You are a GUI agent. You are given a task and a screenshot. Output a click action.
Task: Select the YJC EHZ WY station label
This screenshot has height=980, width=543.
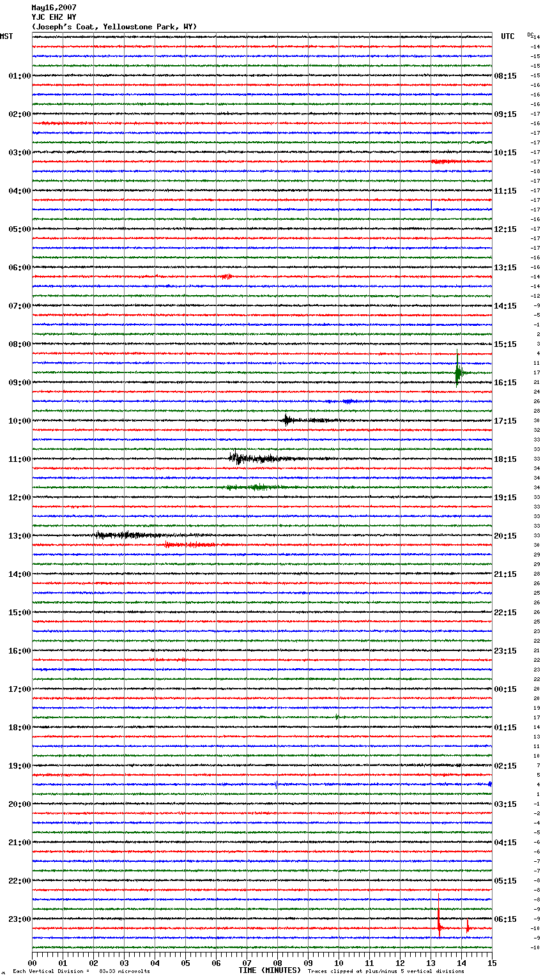[54, 17]
